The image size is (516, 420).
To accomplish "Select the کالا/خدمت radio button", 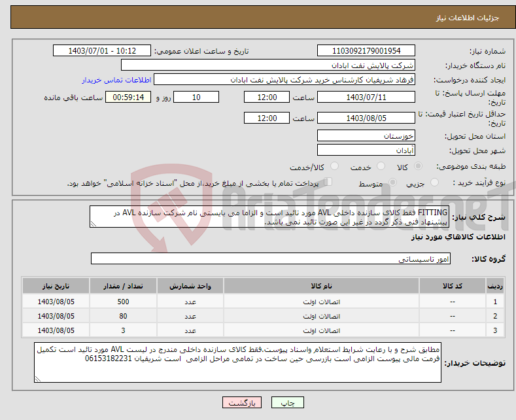I will [334, 166].
